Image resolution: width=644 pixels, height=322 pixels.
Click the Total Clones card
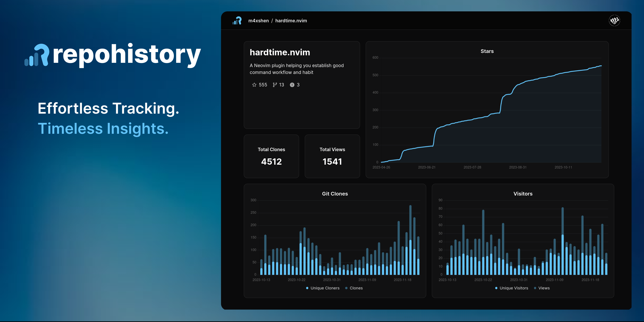(x=271, y=156)
